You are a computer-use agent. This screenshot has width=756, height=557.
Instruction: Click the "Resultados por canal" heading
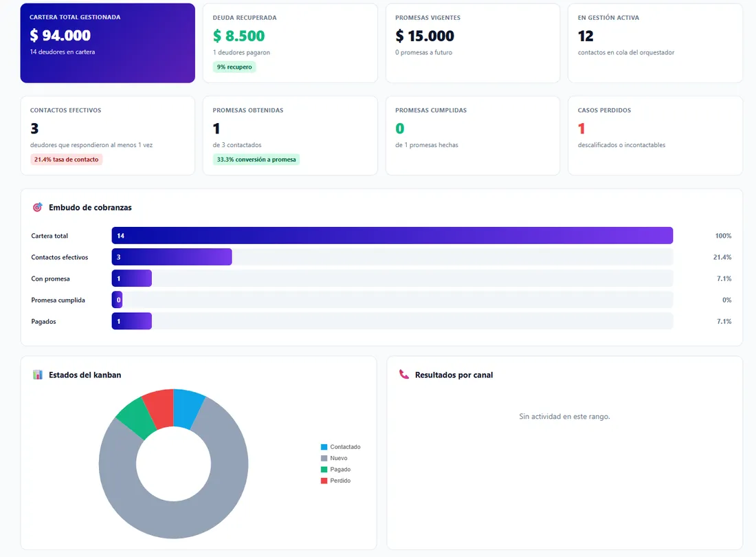tap(454, 375)
